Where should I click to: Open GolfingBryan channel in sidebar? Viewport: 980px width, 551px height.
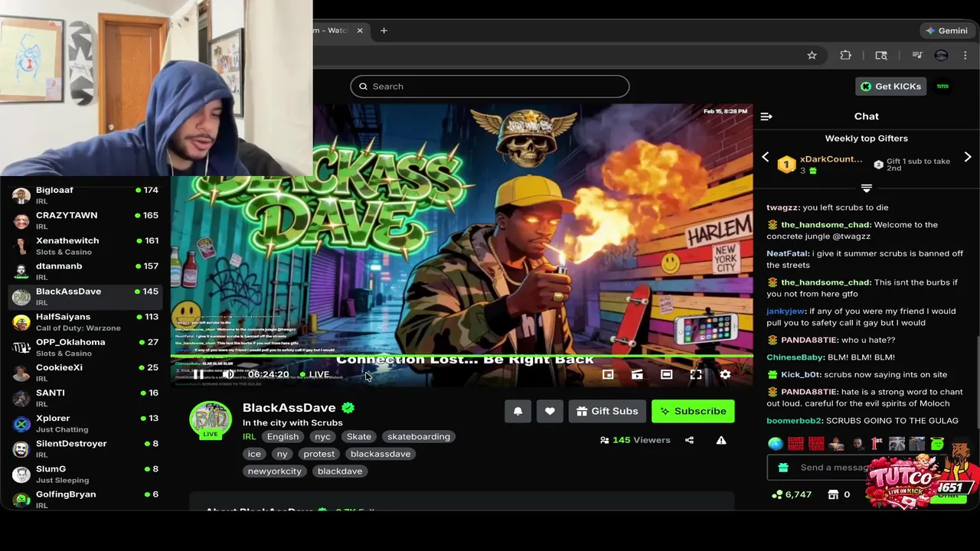[x=85, y=499]
